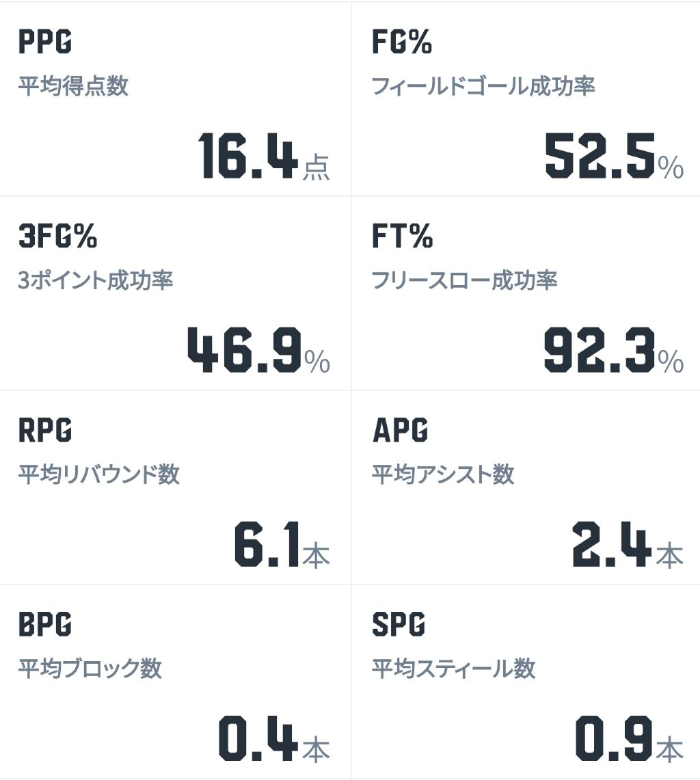Click the フリースロー成功率 label

pyautogui.click(x=465, y=281)
